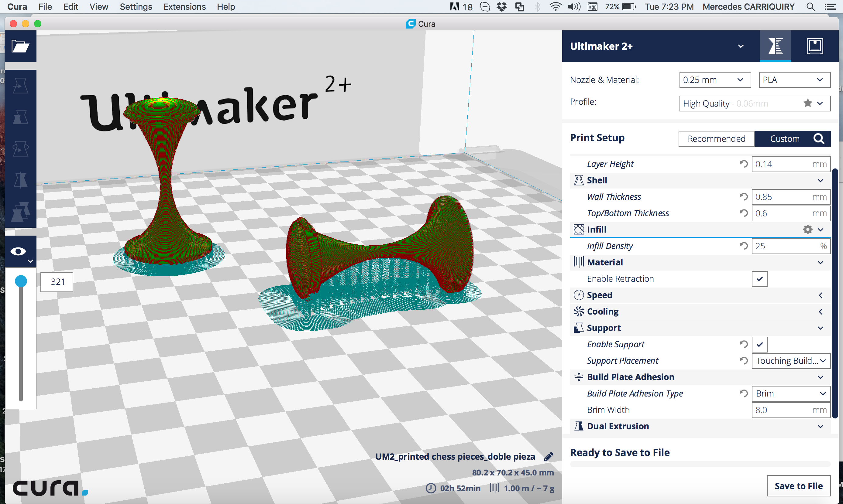Click the Shell category icon
The image size is (843, 504).
tap(579, 180)
